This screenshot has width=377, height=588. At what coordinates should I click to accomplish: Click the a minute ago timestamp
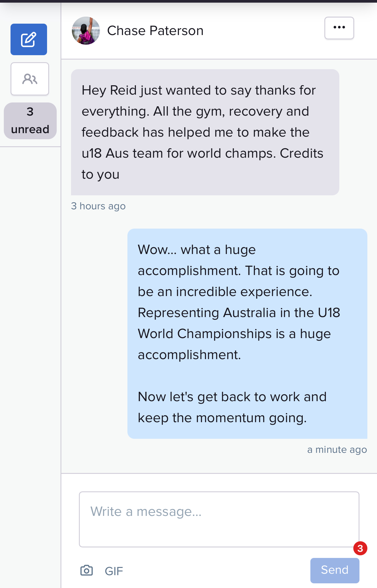337,450
